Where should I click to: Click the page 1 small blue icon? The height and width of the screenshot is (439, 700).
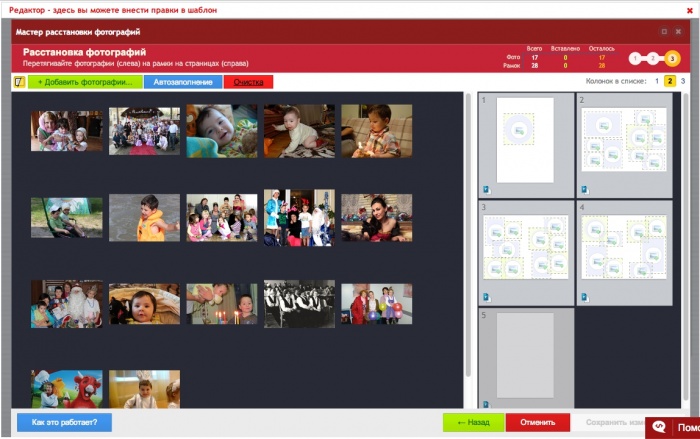tap(487, 190)
